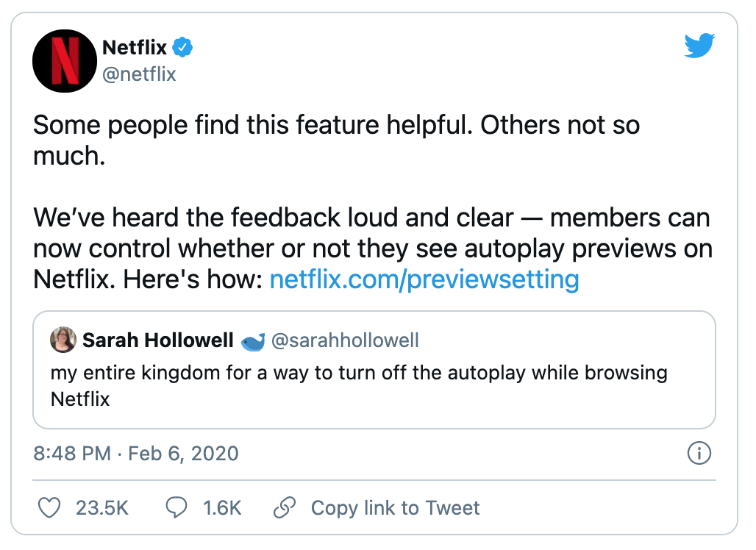
Task: Click Copy link to Tweet
Action: (x=395, y=508)
